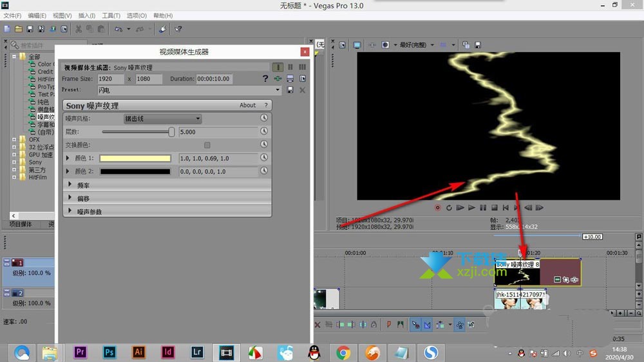Click the What's This help cursor icon

(178, 29)
